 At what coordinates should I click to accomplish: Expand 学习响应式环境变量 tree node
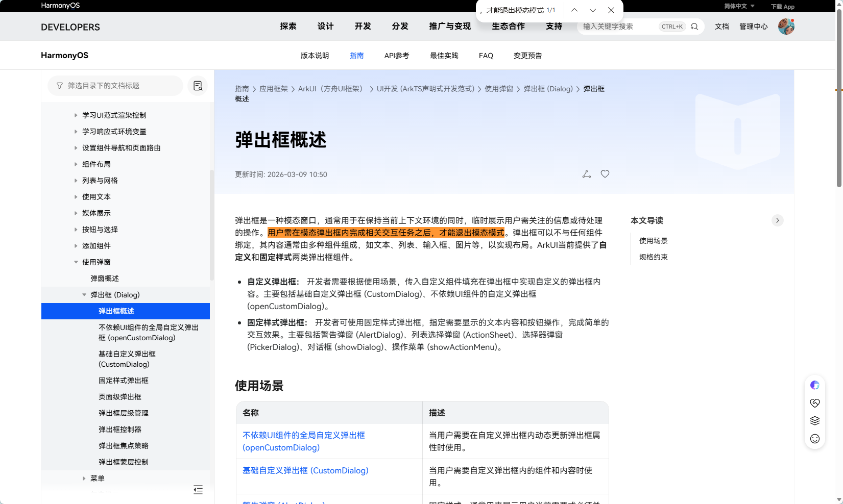click(x=76, y=132)
